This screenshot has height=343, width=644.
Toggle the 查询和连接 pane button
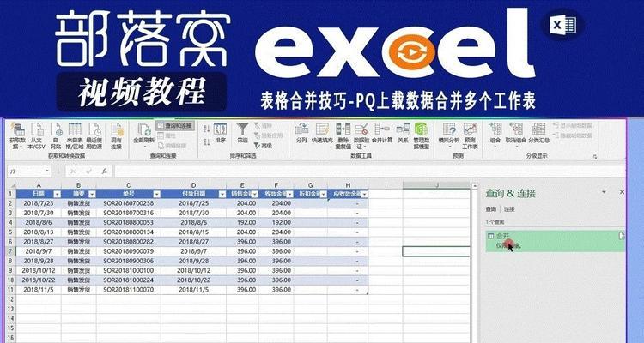(x=174, y=125)
